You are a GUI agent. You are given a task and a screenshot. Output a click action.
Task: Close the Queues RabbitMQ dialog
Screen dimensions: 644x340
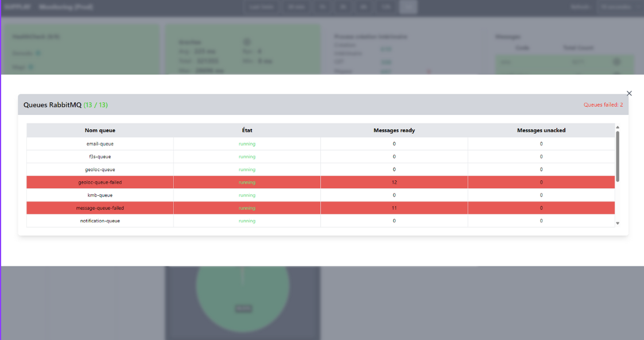tap(629, 93)
